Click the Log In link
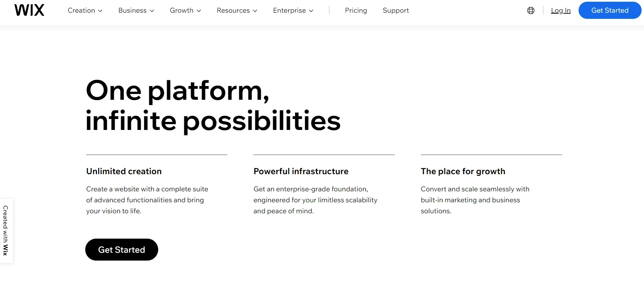Image resolution: width=644 pixels, height=300 pixels. 561,11
